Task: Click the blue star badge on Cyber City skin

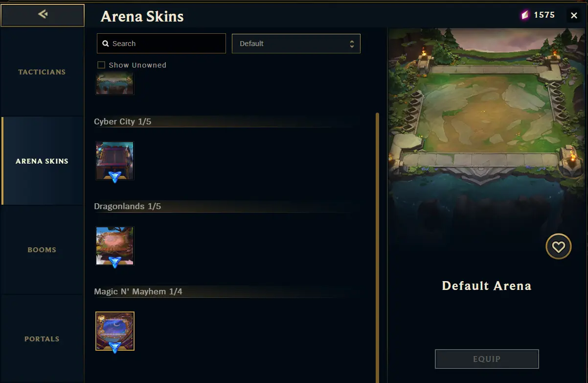Action: click(115, 177)
